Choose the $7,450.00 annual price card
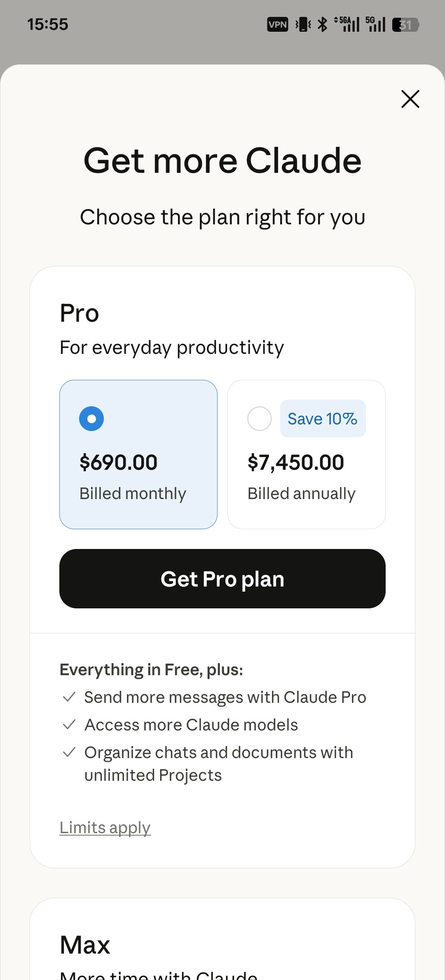 [307, 455]
